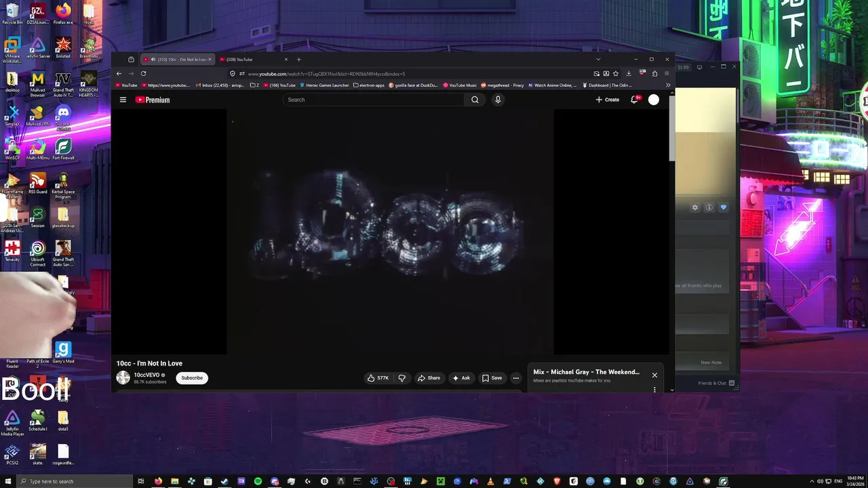Click taskbar Type here to search box
This screenshot has width=868, height=488.
pyautogui.click(x=75, y=481)
